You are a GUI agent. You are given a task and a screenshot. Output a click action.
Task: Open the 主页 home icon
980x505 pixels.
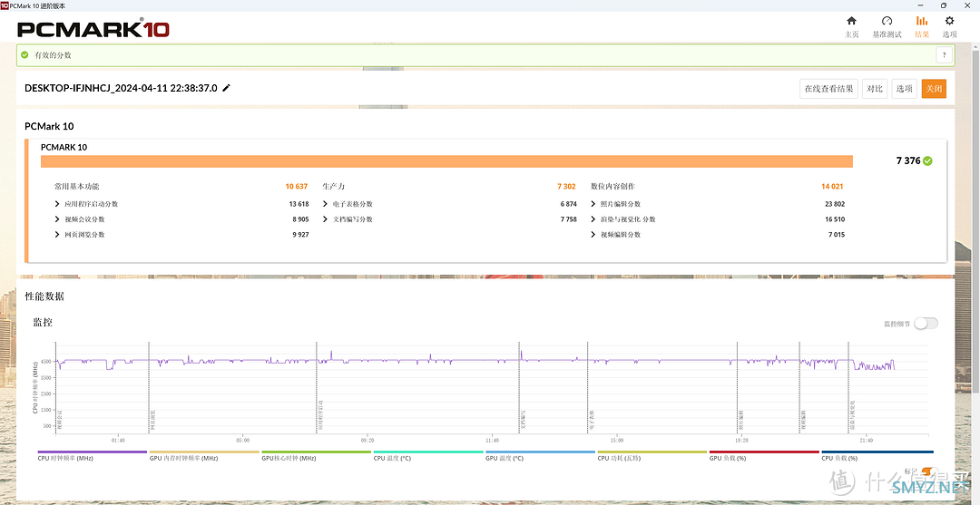coord(851,21)
